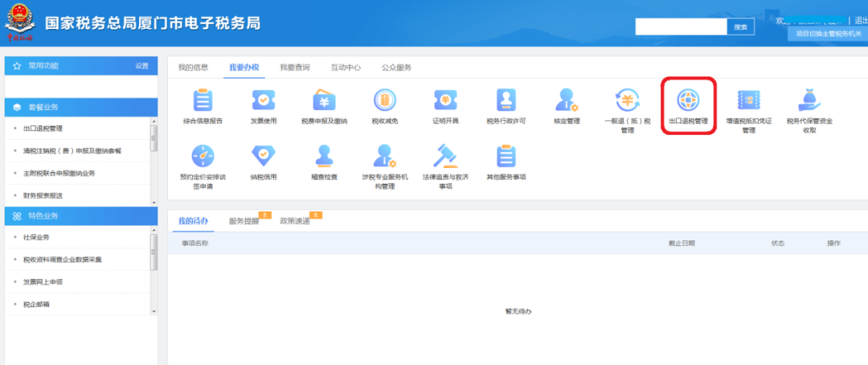Screen dimensions: 868x365
Task: Open the 法律追责与救济事项 gavel icon
Action: 445,156
